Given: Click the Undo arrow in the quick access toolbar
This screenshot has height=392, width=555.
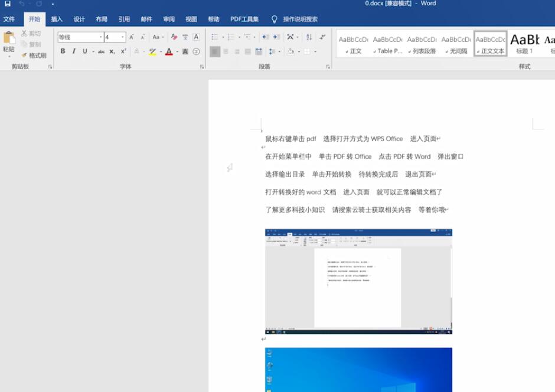Looking at the screenshot, I should click(x=22, y=4).
